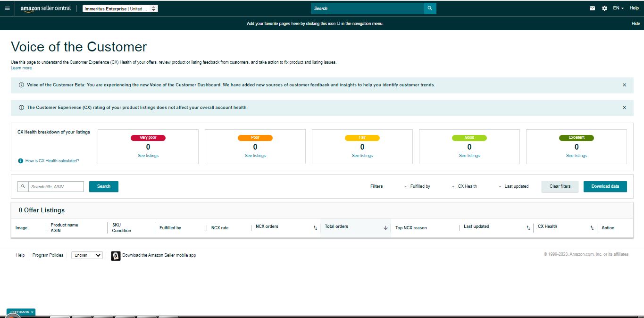Open the mail messages icon
The image size is (644, 318).
[x=593, y=8]
